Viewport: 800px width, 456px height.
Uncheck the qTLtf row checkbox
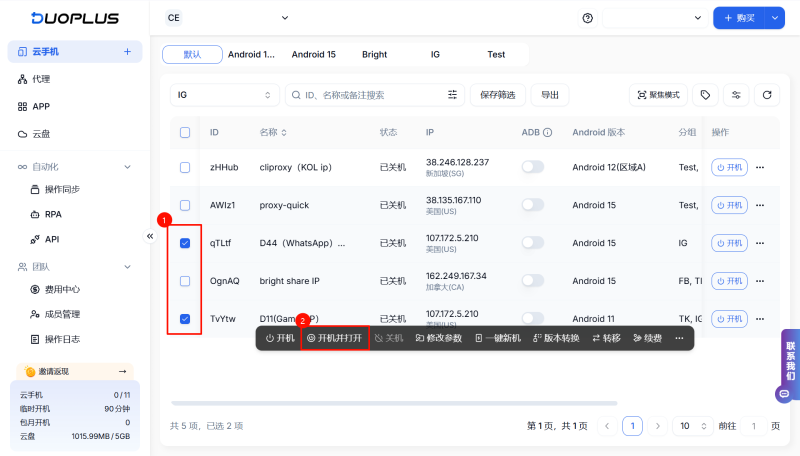185,243
